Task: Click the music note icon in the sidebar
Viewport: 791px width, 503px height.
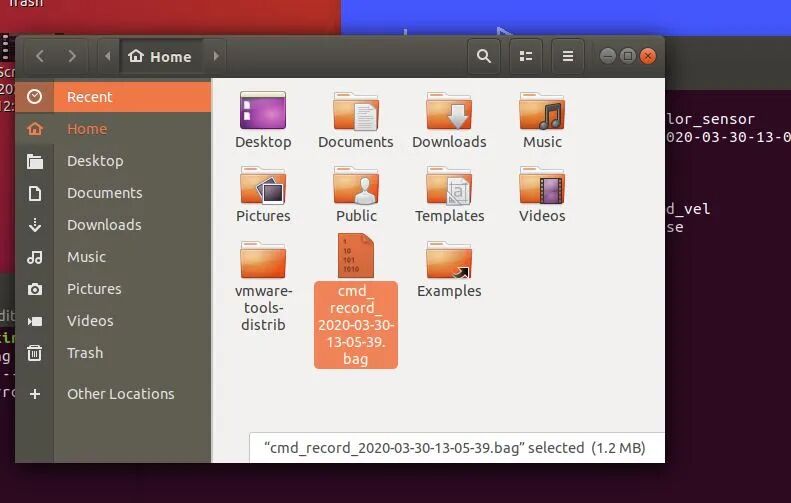Action: [34, 257]
